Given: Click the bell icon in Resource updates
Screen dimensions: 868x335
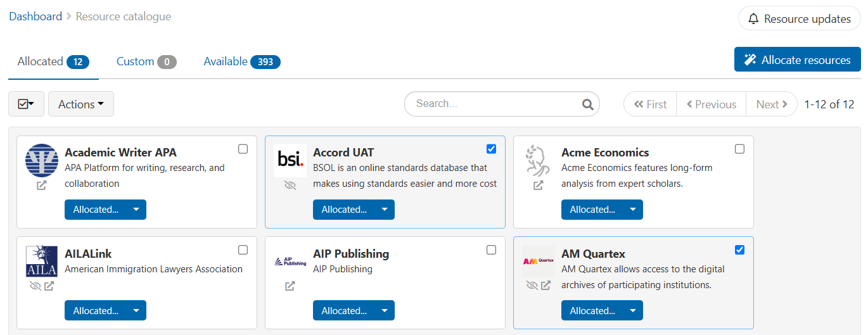Looking at the screenshot, I should point(753,19).
